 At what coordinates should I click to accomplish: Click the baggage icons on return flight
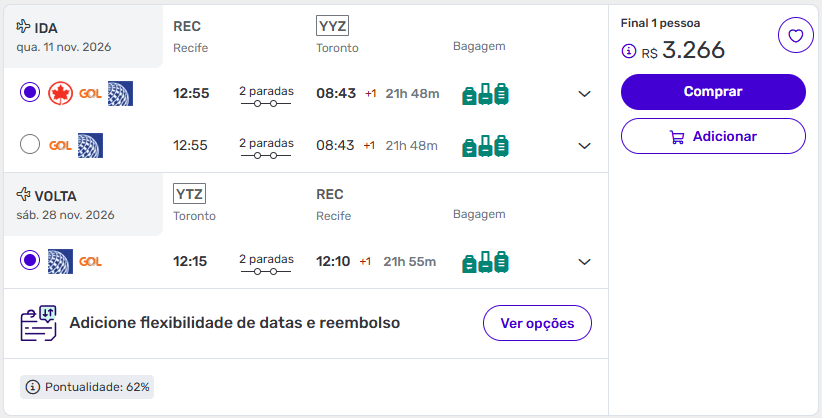pyautogui.click(x=485, y=262)
